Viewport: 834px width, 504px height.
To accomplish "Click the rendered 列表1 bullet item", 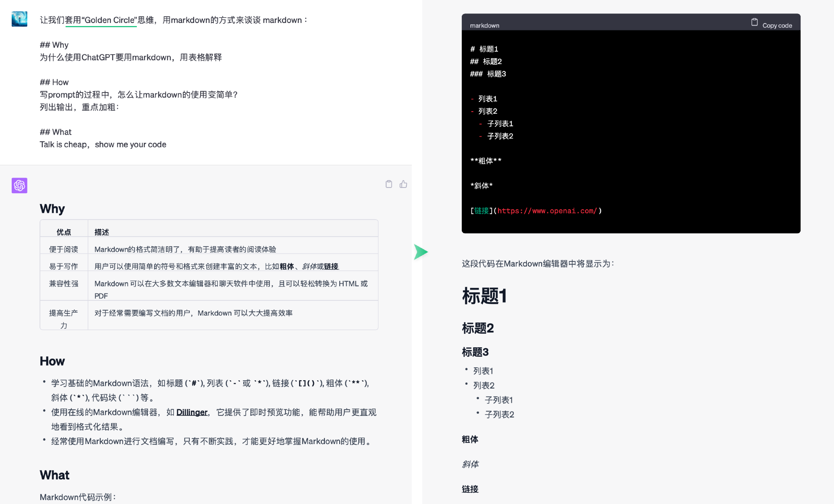I will 483,371.
